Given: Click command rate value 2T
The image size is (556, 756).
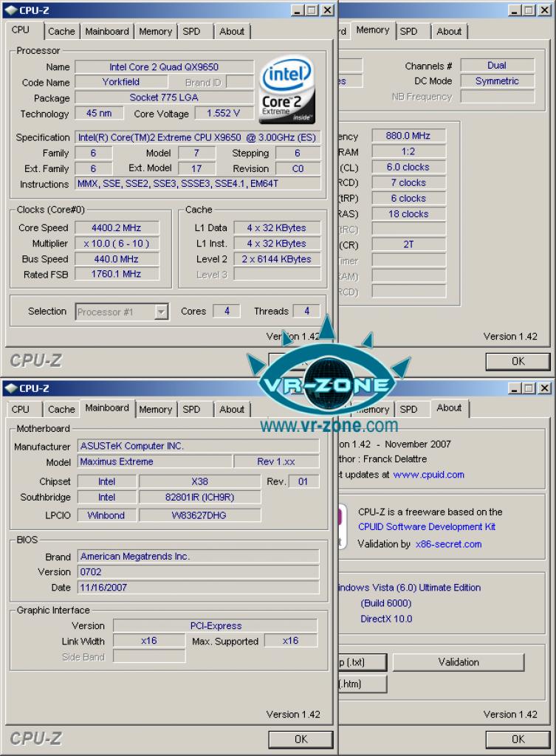Looking at the screenshot, I should (408, 244).
